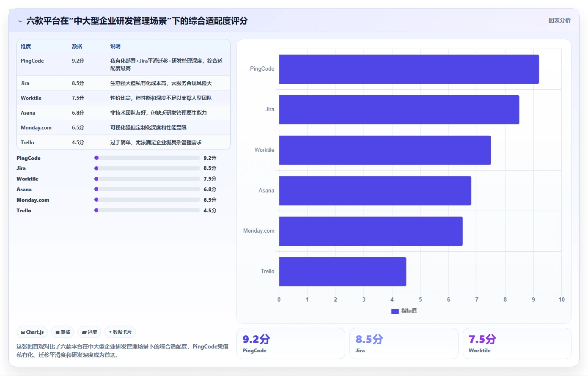Click the 9.2分 table cell
The height and width of the screenshot is (376, 588).
(78, 61)
